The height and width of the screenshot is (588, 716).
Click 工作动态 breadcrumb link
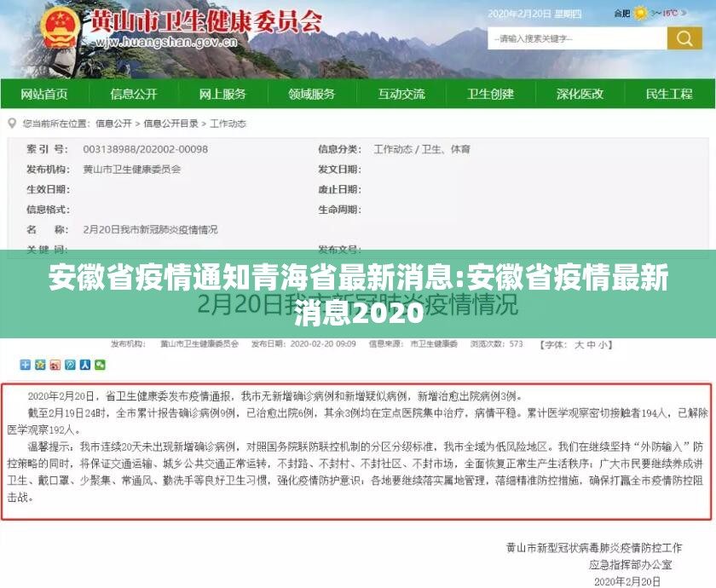tap(228, 124)
